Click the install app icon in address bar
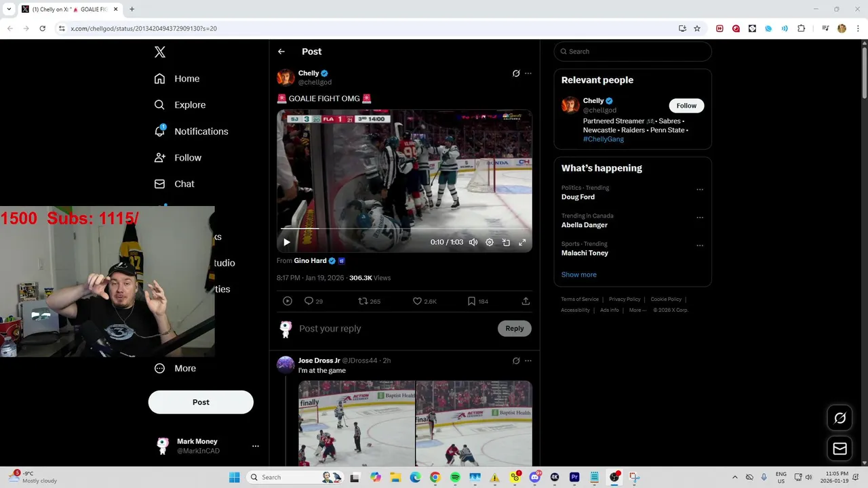This screenshot has height=488, width=868. pos(682,28)
